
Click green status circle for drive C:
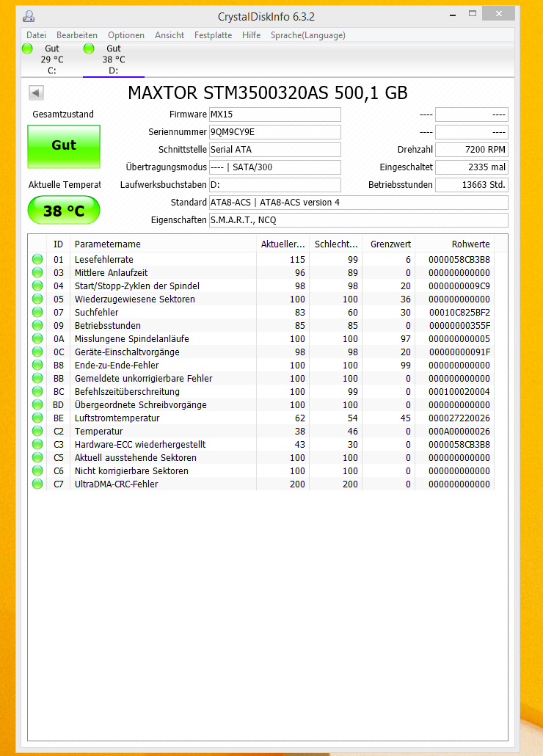(27, 48)
